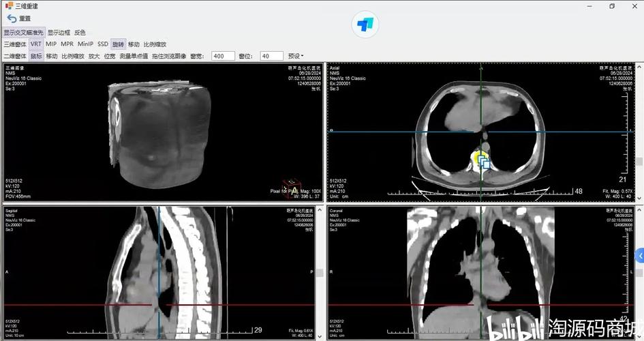Viewport: 644px width, 341px height.
Task: Click the FOV:456mm text in 3D view
Action: click(x=18, y=196)
